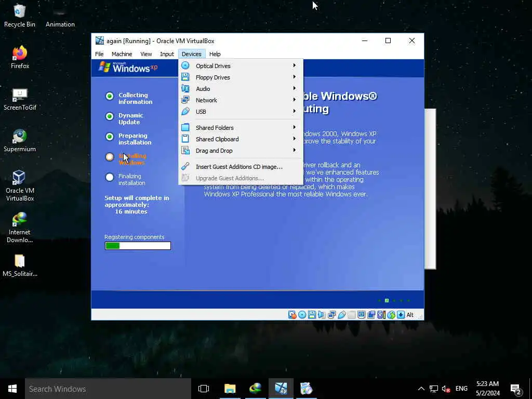The width and height of the screenshot is (532, 399).
Task: Select the Internet Download Manager desktop shortcut
Action: (x=20, y=228)
